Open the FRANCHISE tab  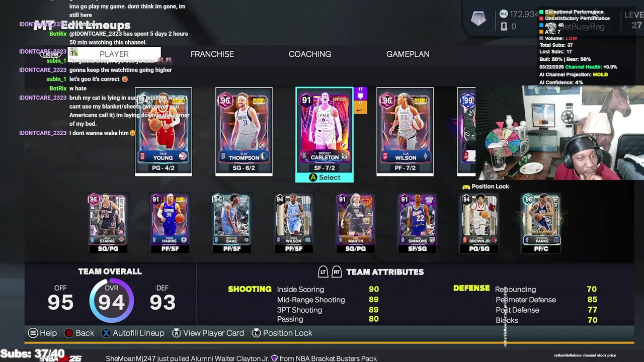[212, 54]
